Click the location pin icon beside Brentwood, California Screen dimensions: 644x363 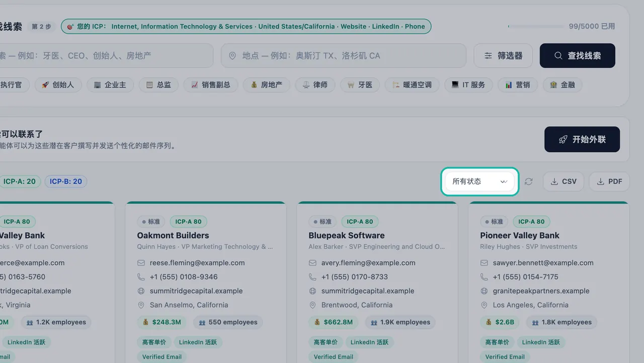coord(312,305)
